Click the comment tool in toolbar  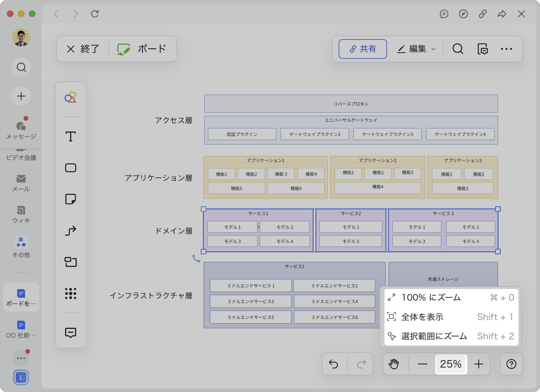71,332
